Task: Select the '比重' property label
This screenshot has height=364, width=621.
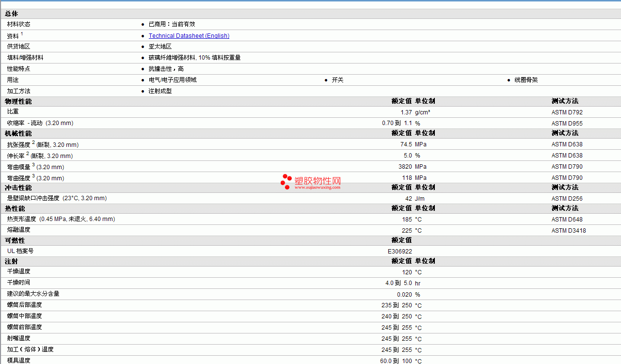Action: pyautogui.click(x=13, y=112)
